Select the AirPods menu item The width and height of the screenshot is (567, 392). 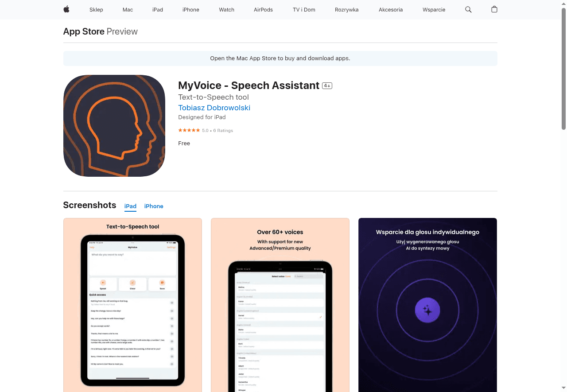(x=263, y=9)
